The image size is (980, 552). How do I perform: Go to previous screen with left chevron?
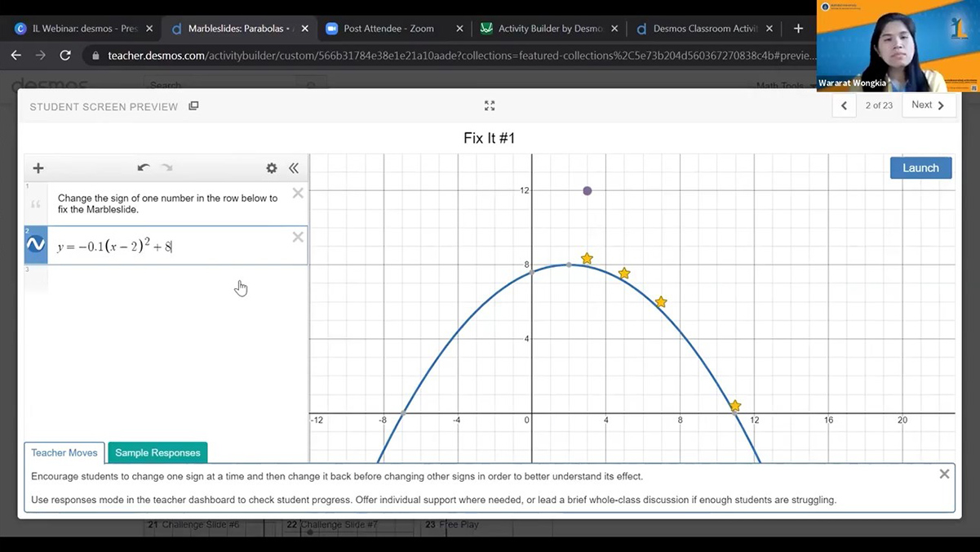(x=844, y=105)
